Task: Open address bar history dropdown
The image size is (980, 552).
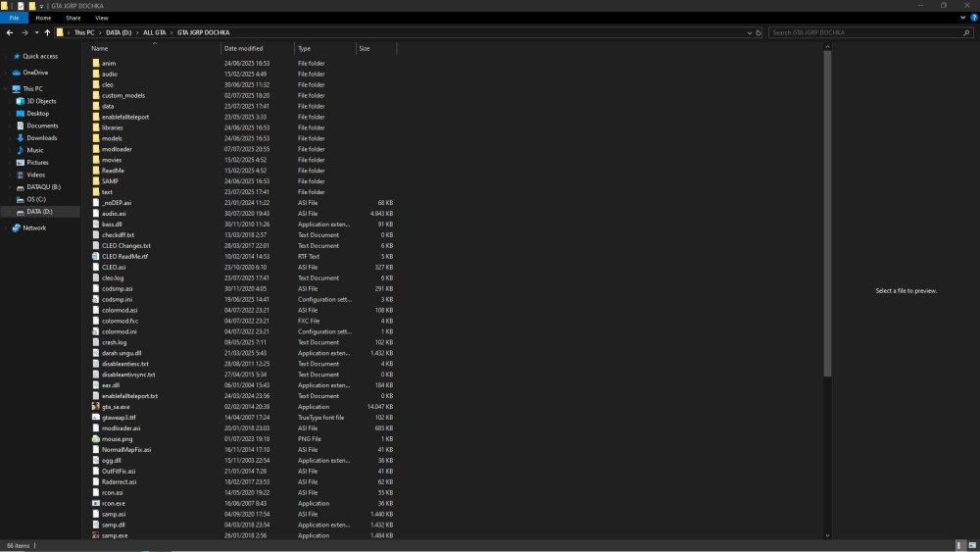Action: tap(750, 32)
